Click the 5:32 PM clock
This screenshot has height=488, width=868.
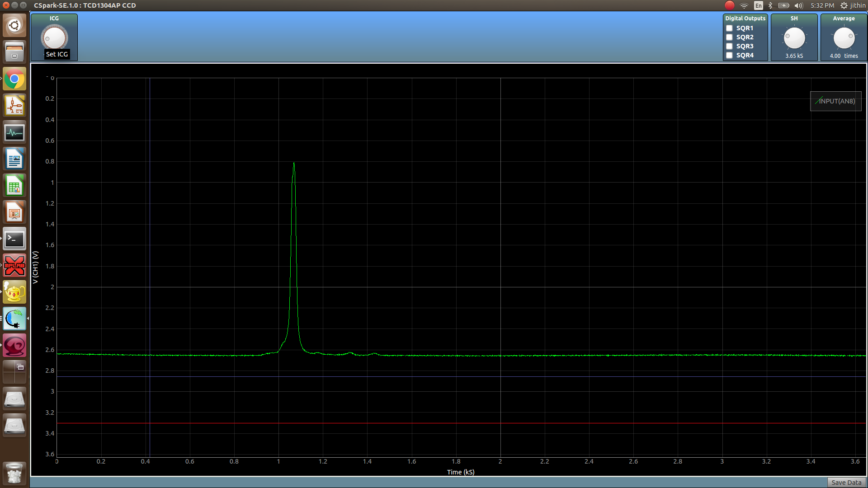[x=822, y=5]
